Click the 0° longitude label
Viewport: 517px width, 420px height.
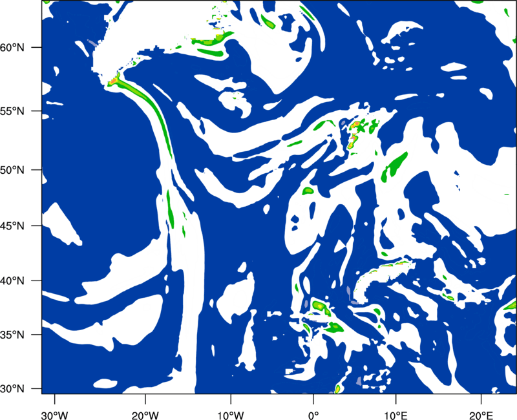click(313, 415)
